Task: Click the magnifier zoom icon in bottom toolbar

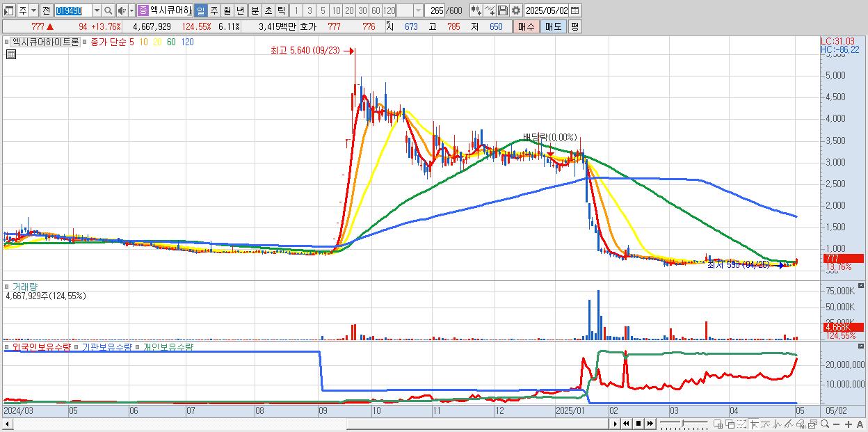Action: tap(825, 424)
